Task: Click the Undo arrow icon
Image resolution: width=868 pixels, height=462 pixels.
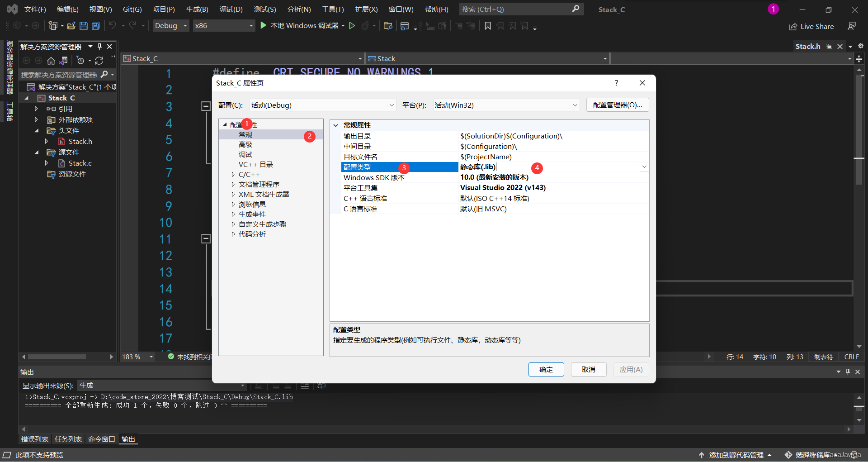Action: click(x=113, y=25)
